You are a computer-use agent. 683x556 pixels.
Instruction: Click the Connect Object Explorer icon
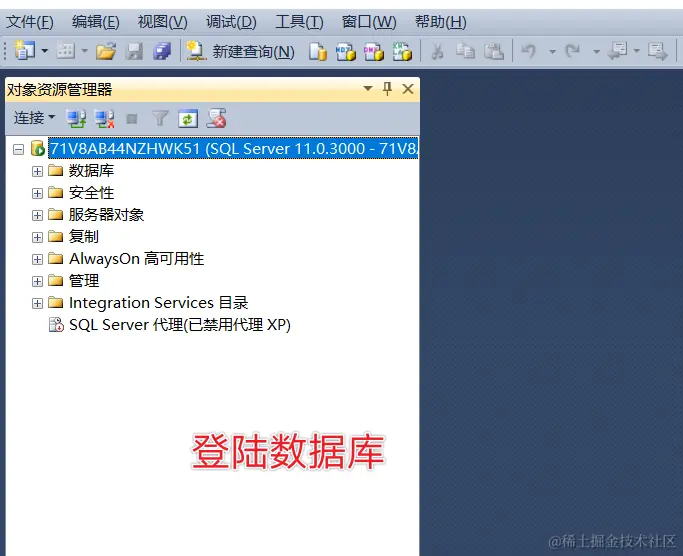[76, 118]
